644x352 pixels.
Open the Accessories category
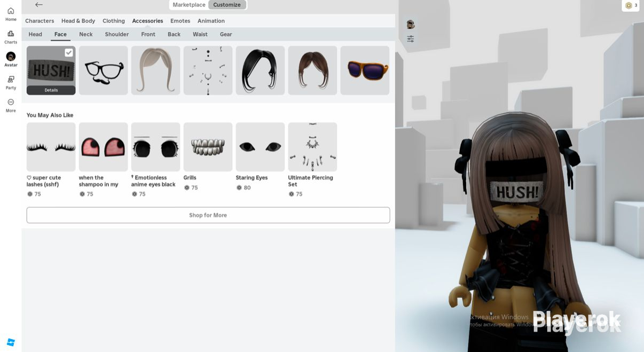[x=147, y=21]
